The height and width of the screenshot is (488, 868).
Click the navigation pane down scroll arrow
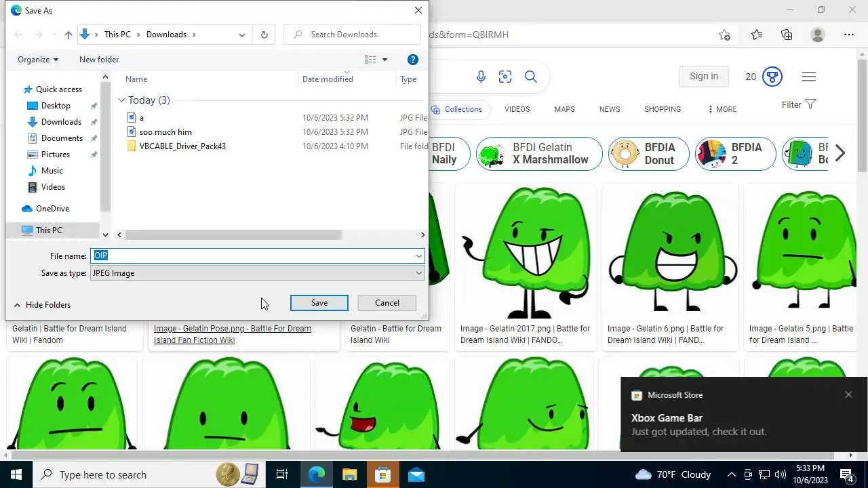coord(105,235)
